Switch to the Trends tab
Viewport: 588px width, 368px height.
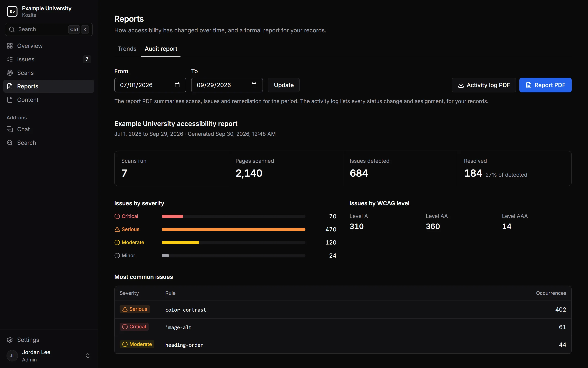pos(127,49)
